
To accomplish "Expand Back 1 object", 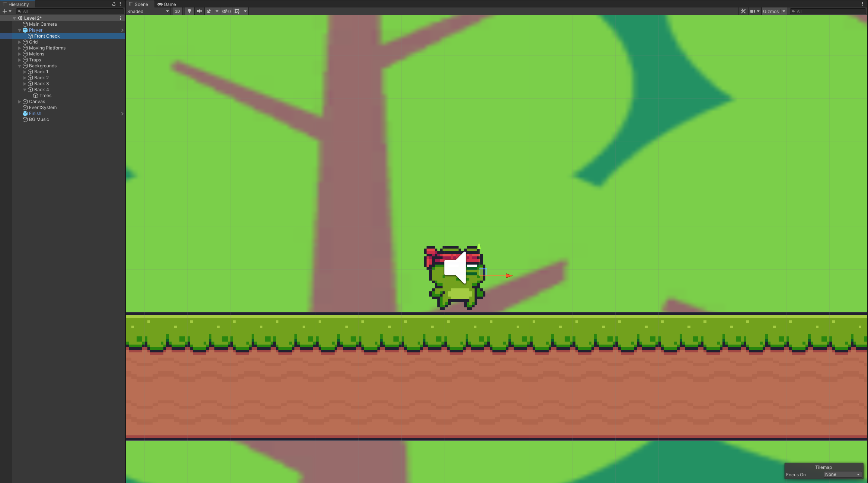I will click(x=25, y=72).
